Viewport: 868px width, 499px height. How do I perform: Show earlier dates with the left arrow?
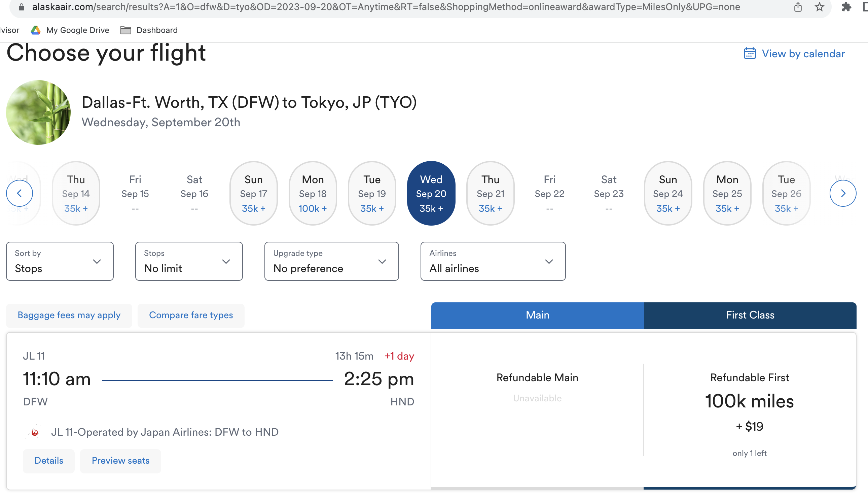(x=20, y=193)
